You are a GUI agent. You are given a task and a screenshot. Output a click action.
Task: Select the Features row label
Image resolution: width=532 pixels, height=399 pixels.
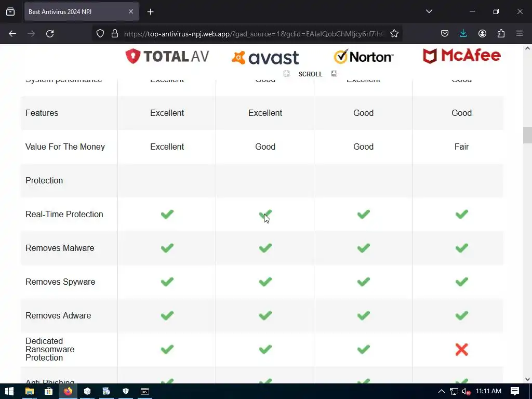pyautogui.click(x=42, y=113)
